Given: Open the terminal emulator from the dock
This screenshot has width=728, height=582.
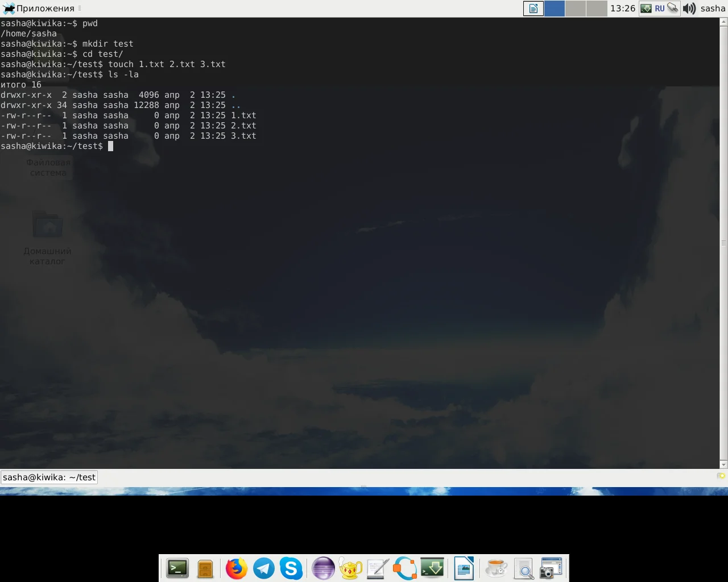Looking at the screenshot, I should pyautogui.click(x=177, y=568).
